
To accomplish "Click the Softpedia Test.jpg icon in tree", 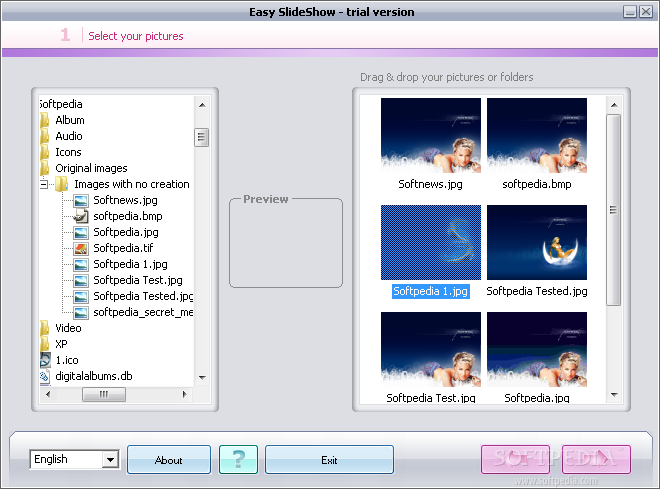I will coord(81,280).
